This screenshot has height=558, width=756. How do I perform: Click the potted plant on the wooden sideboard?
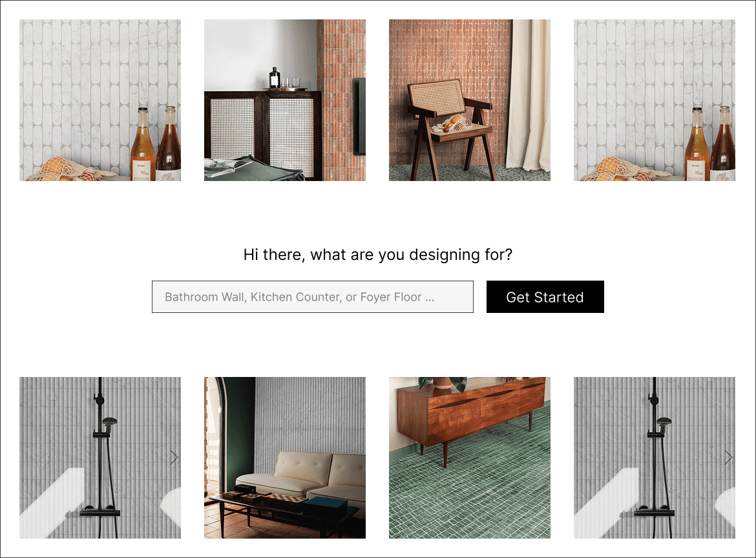[442, 383]
